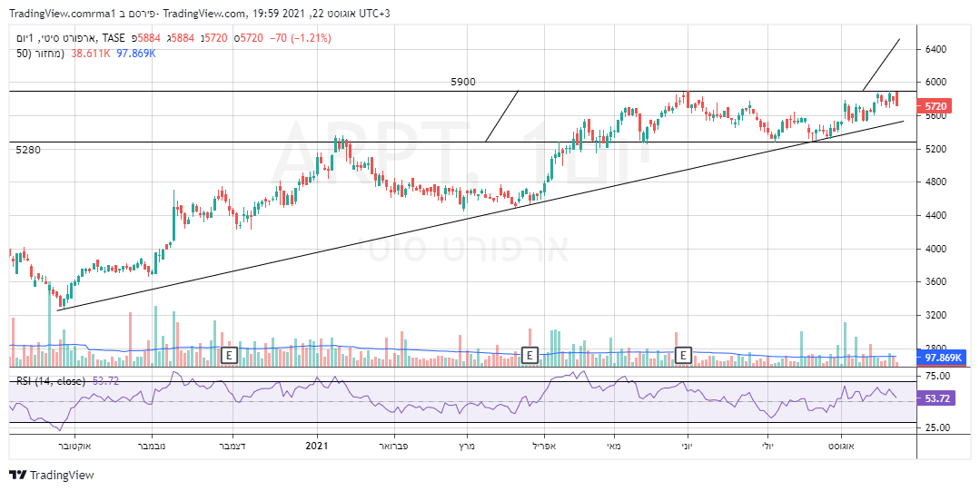Click the earnings E marker near April
The width and height of the screenshot is (980, 491).
coord(530,356)
